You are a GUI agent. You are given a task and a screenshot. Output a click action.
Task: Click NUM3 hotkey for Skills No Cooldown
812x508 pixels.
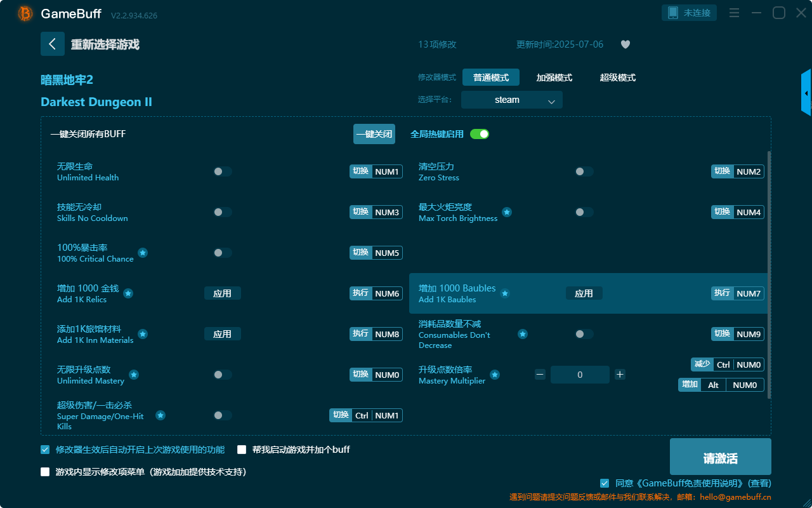tap(376, 212)
